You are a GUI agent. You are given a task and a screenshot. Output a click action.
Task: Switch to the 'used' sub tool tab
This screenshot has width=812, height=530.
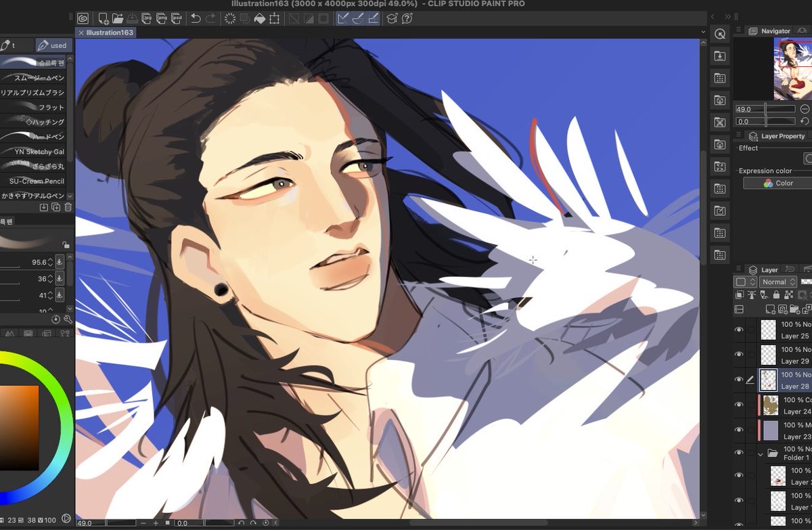click(53, 45)
